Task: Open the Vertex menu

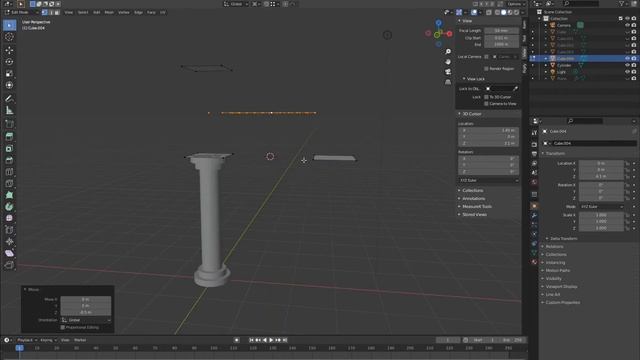Action: click(124, 13)
